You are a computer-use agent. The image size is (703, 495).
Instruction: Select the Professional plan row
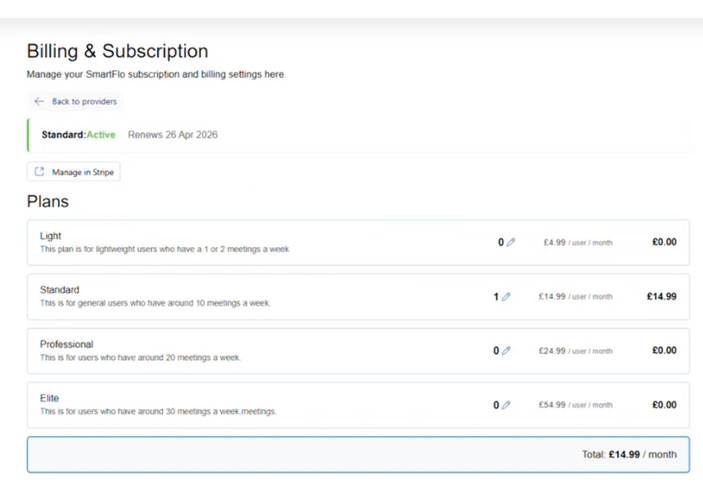click(358, 351)
